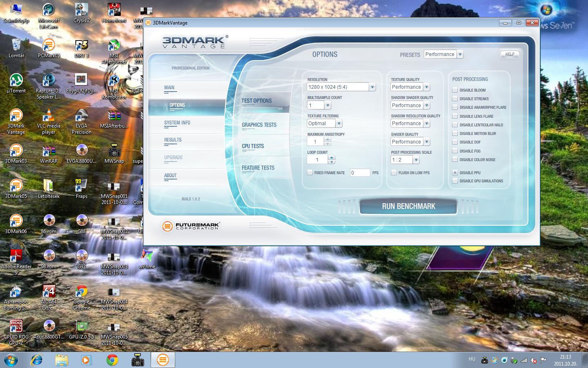588x368 pixels.
Task: Open the Homefront desktop shortcut
Action: click(x=114, y=13)
